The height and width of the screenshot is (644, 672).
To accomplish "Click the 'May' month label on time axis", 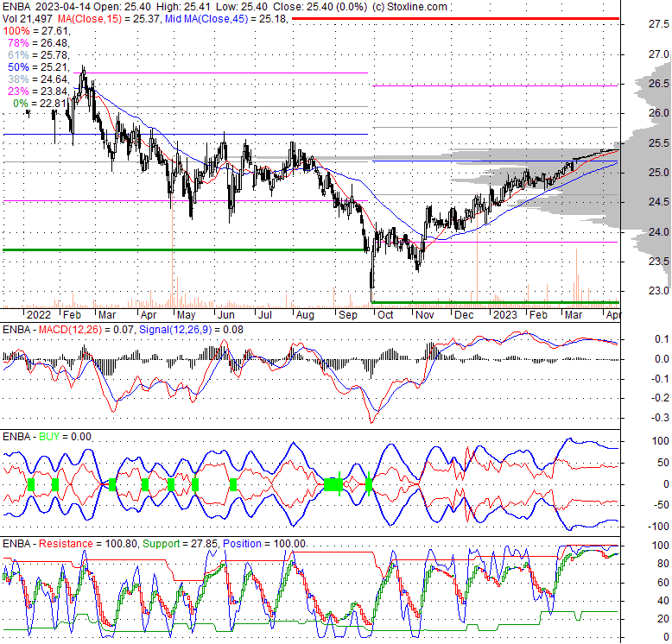I will tap(186, 315).
